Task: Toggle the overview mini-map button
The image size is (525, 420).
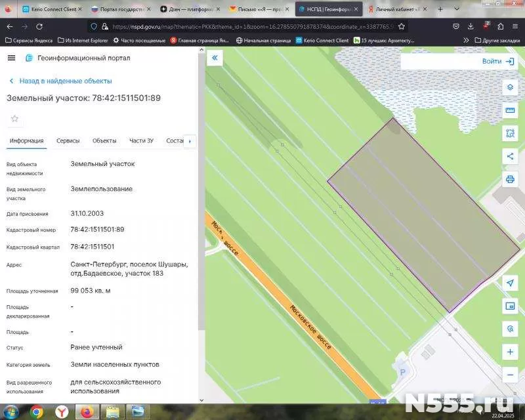Action: click(510, 306)
